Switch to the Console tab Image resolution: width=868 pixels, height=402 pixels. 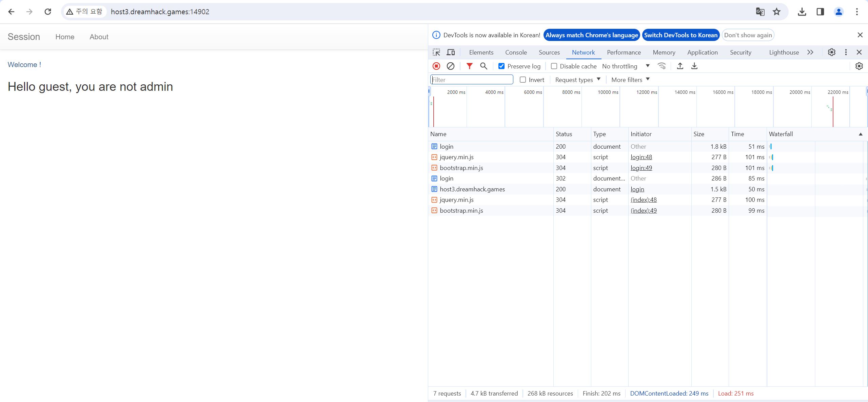coord(516,52)
